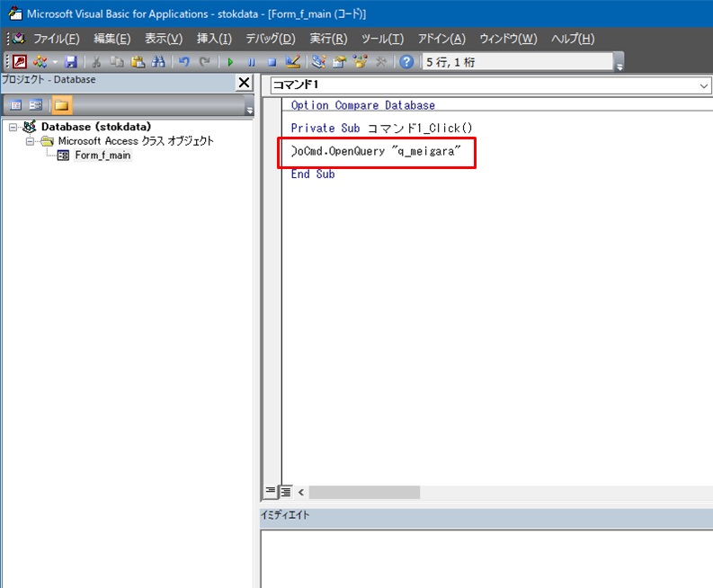Open the ウィンドウ(W) menu
The width and height of the screenshot is (713, 588).
point(508,39)
